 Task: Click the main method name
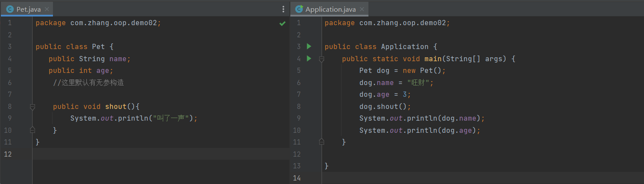(433, 59)
